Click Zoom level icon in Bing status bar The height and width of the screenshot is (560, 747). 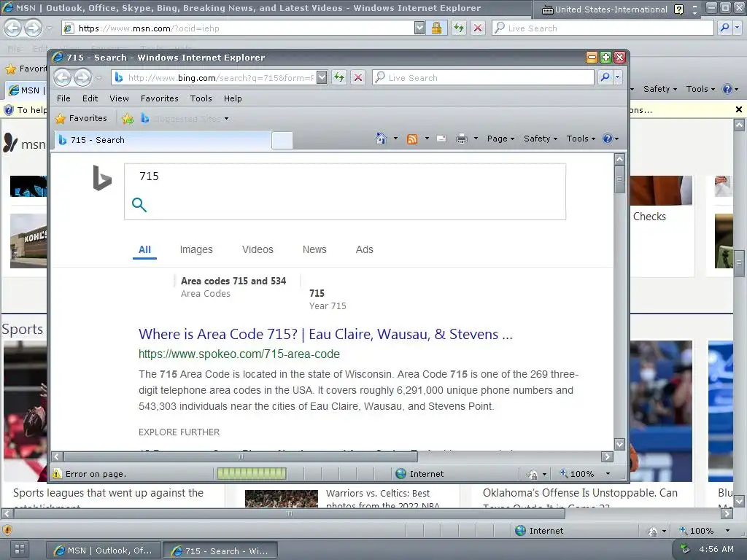tap(564, 473)
